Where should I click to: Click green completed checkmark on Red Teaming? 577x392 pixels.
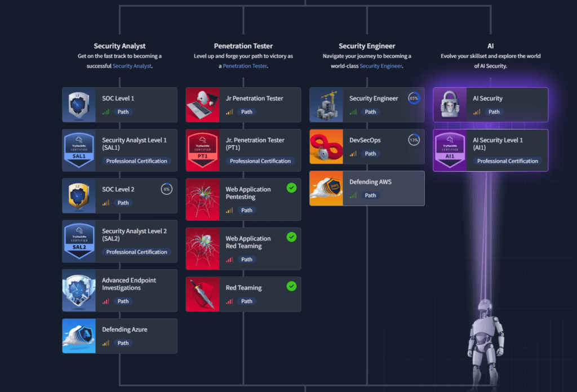click(291, 286)
